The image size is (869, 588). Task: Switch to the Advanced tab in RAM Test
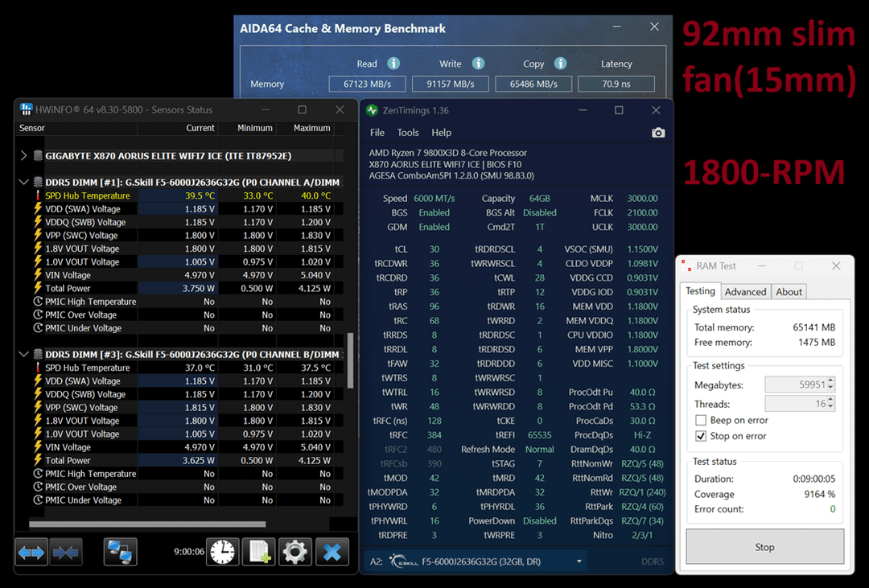pos(745,292)
